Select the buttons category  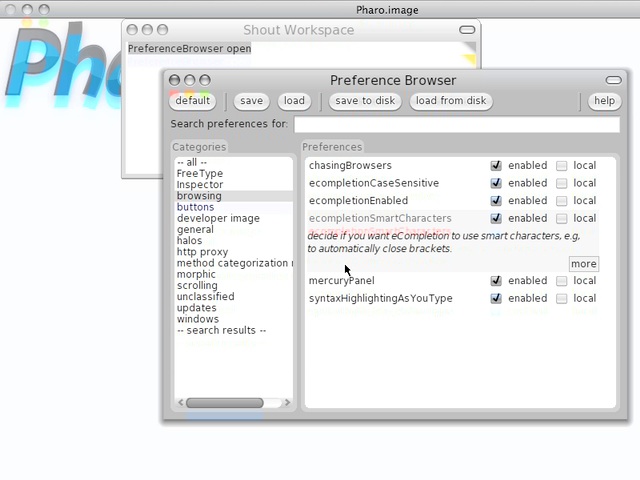click(233, 207)
